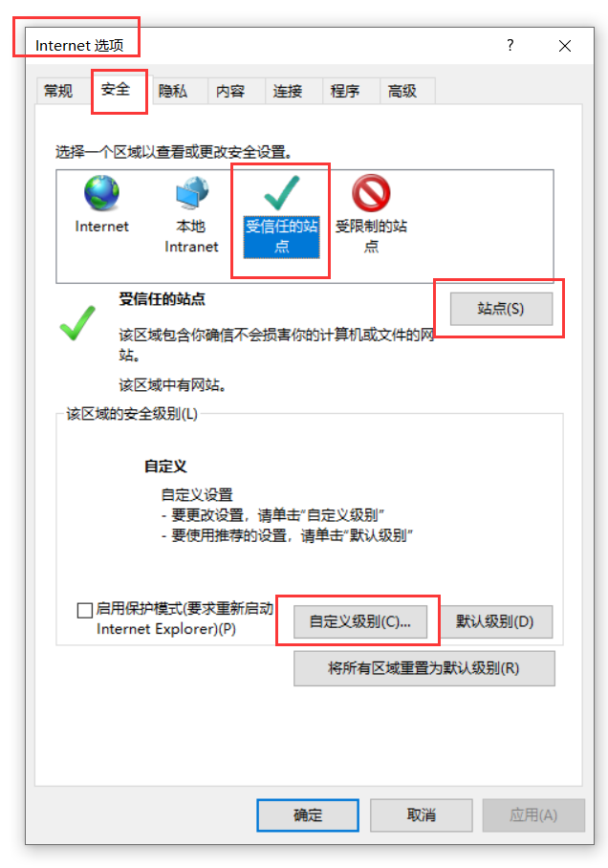Screen dimensions: 608x868
Task: Confirm with the 确定 button
Action: pos(308,814)
